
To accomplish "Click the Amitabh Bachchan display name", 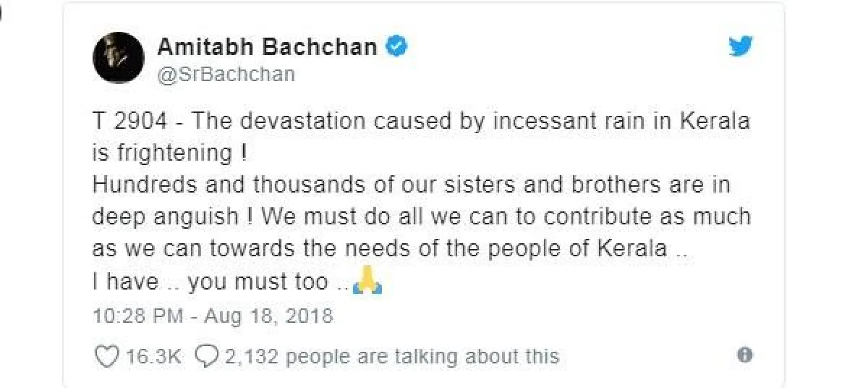I will tap(267, 47).
